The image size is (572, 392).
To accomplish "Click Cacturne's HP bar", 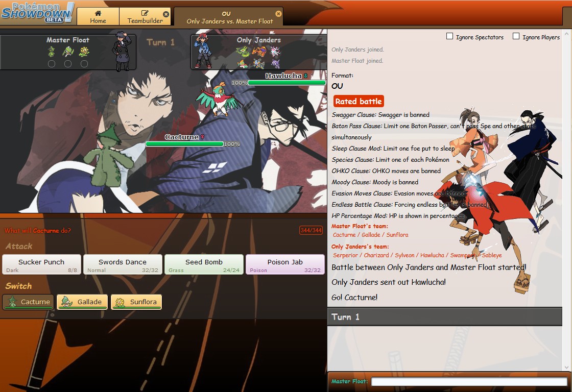I will point(184,144).
